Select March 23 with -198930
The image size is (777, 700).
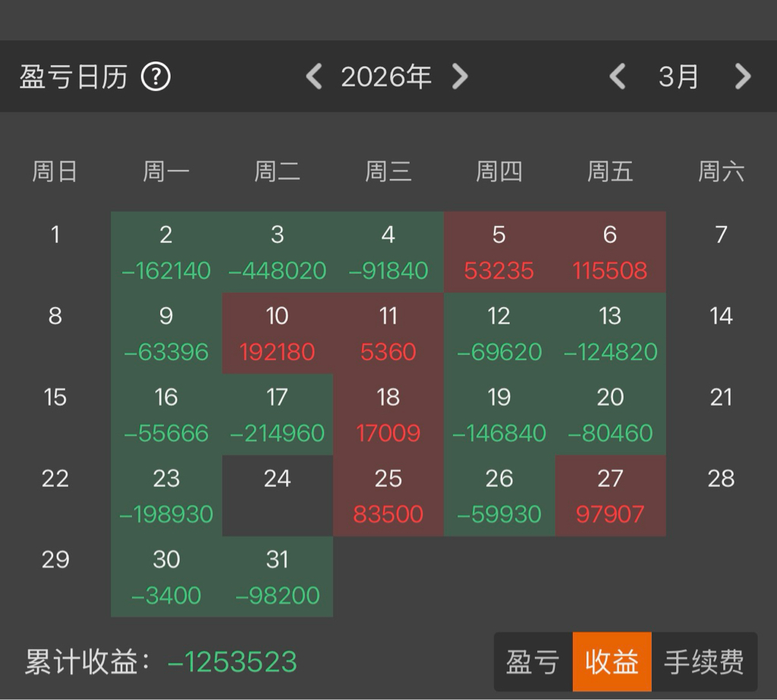[166, 495]
